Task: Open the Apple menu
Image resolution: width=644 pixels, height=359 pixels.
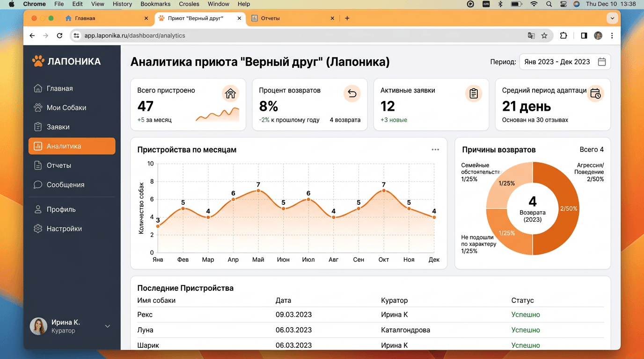Action: pos(12,4)
